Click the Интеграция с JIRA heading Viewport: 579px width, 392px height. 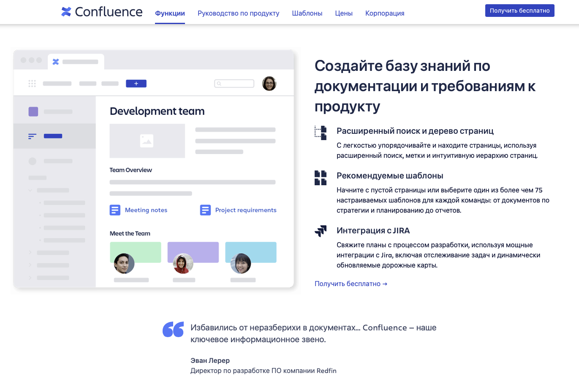(373, 230)
